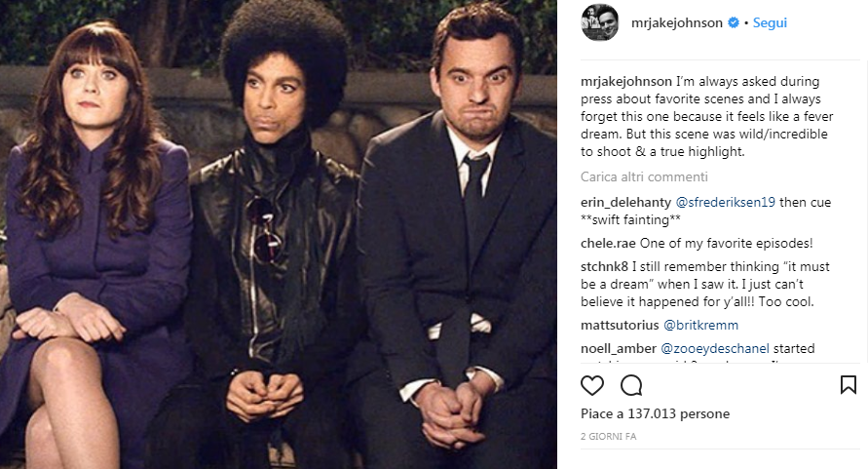Like the post with the heart icon
868x469 pixels.
[591, 385]
